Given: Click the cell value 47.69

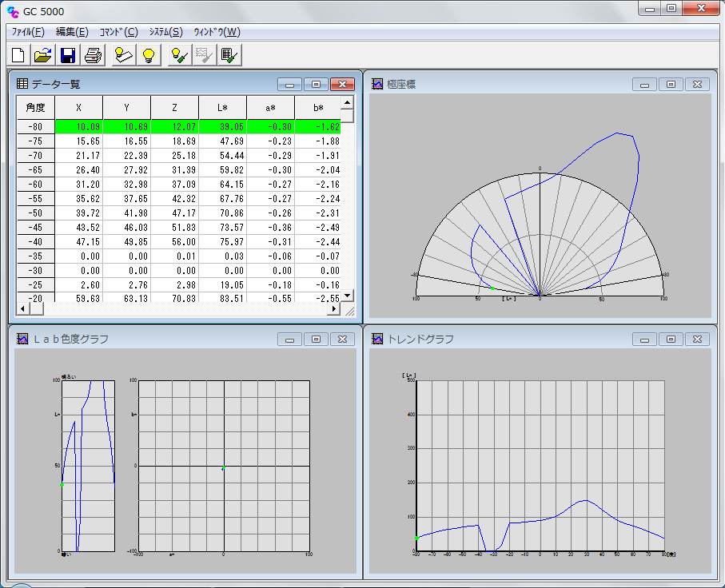Looking at the screenshot, I should (x=222, y=141).
